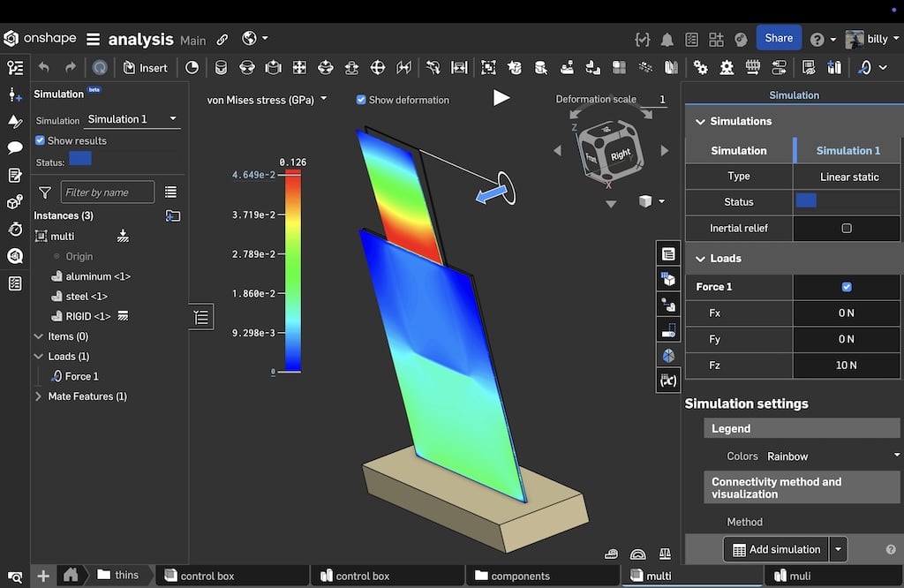Screen dimensions: 904x588
Task: Click the Insert button
Action: pyautogui.click(x=146, y=68)
